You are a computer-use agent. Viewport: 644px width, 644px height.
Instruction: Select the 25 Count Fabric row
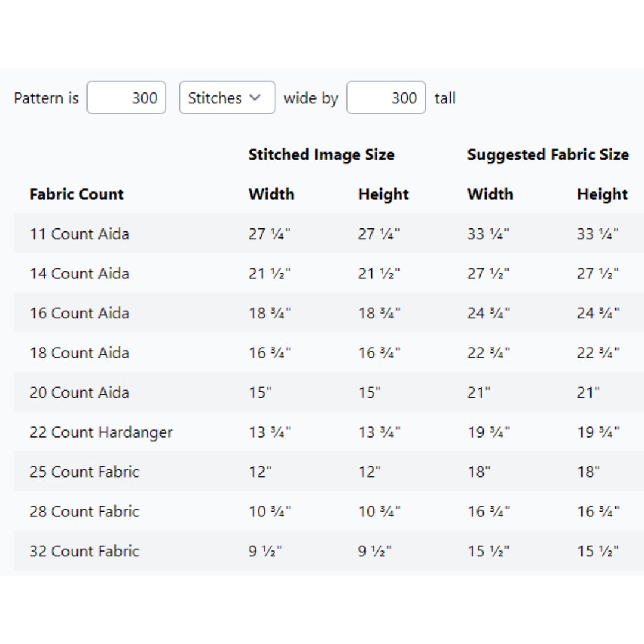329,471
